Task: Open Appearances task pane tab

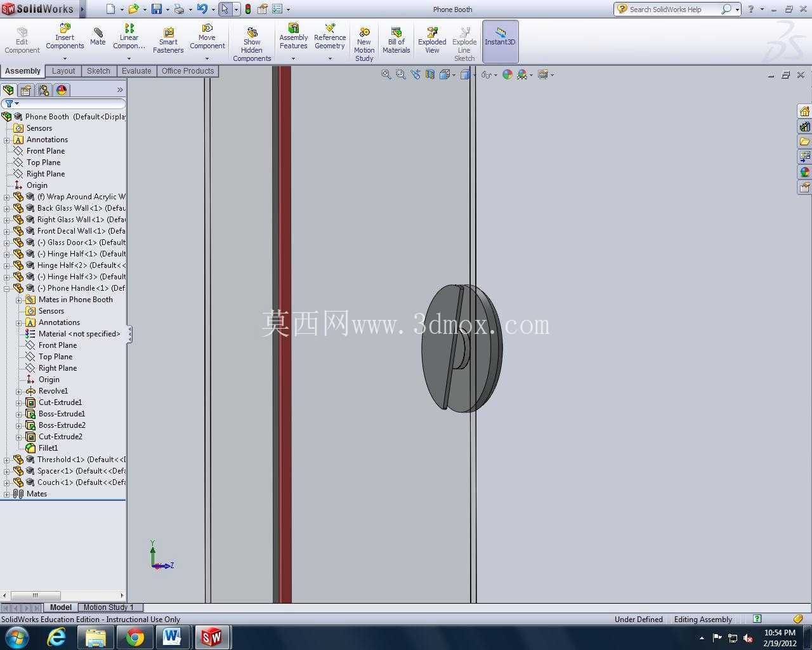Action: [804, 172]
